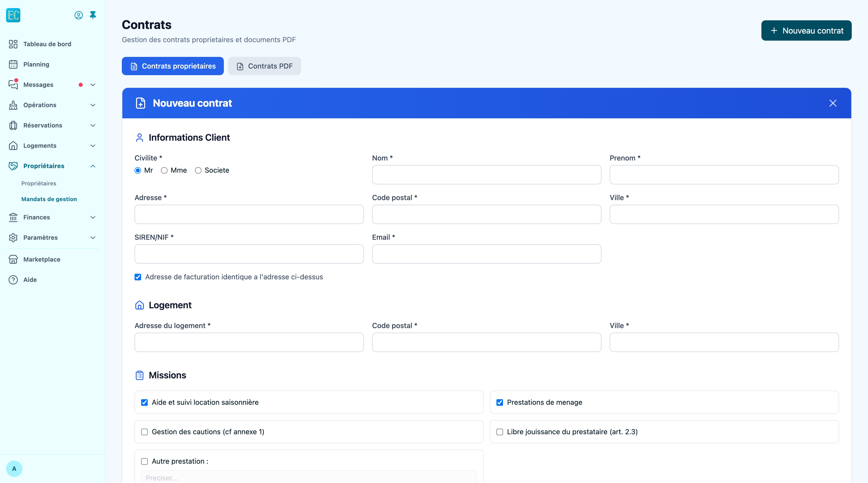Click the Logements house icon in sidebar
This screenshot has height=483, width=868.
point(13,146)
